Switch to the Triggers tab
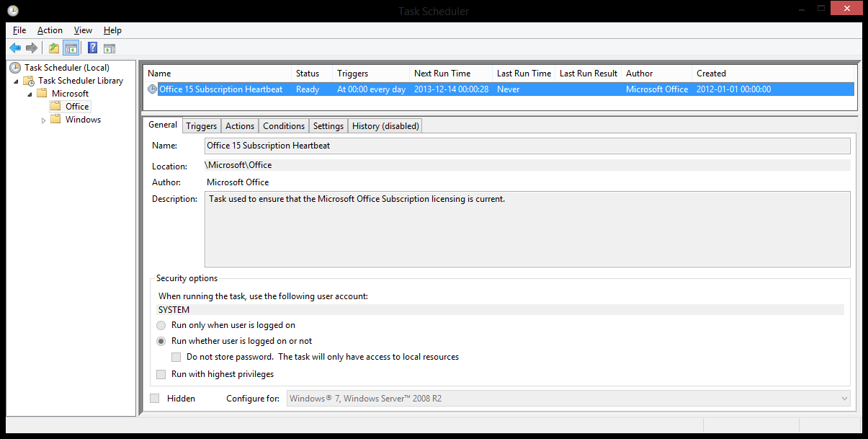The width and height of the screenshot is (868, 439). point(202,126)
